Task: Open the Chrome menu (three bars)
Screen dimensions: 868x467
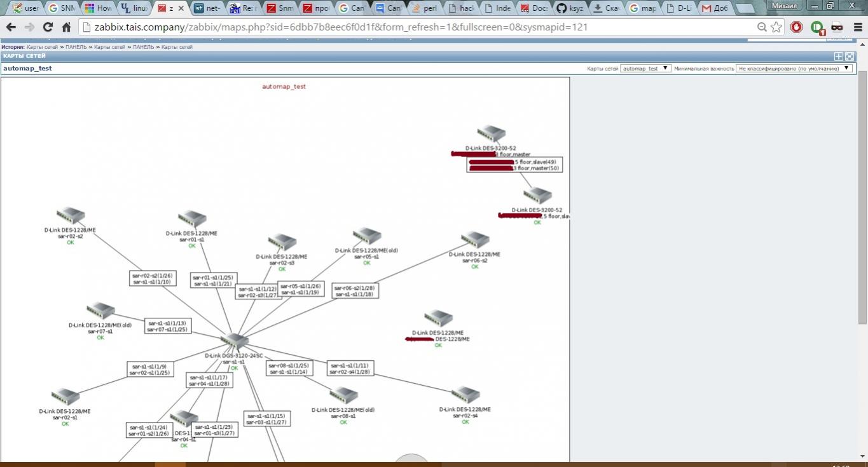Action: click(857, 27)
